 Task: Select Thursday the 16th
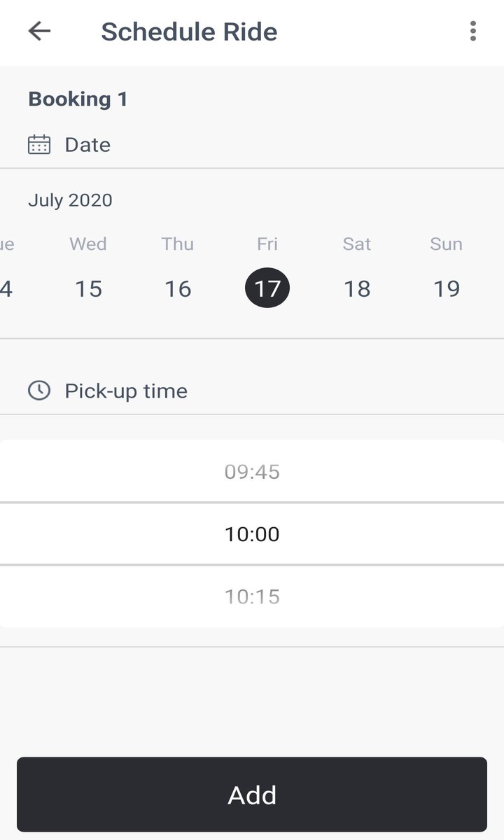178,288
